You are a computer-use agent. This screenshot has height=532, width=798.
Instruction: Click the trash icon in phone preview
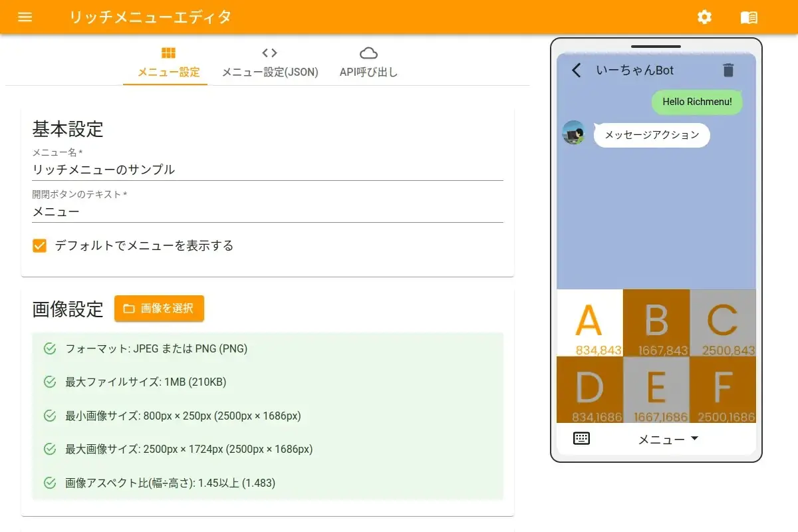pos(728,70)
